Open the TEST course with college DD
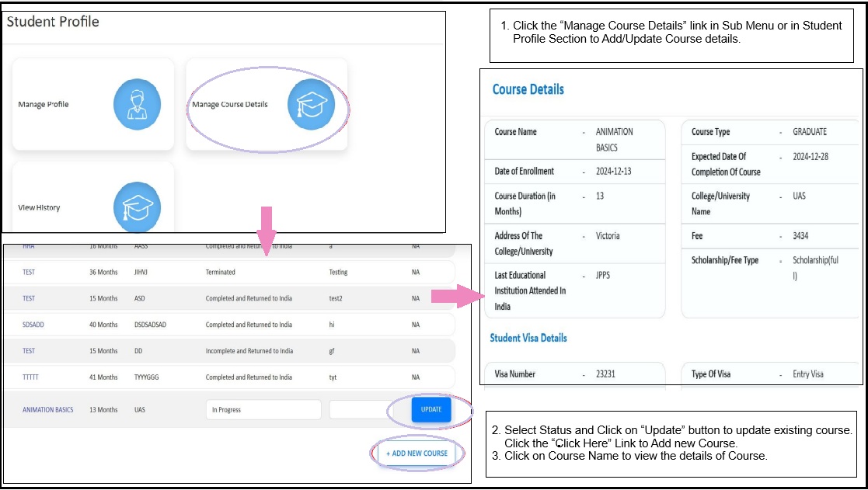 29,351
